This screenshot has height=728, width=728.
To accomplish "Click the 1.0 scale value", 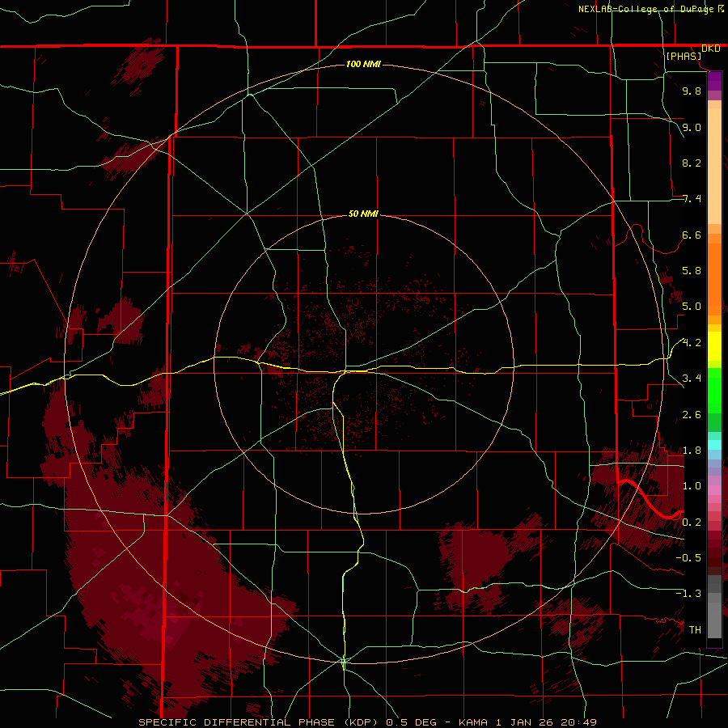I will pos(692,486).
